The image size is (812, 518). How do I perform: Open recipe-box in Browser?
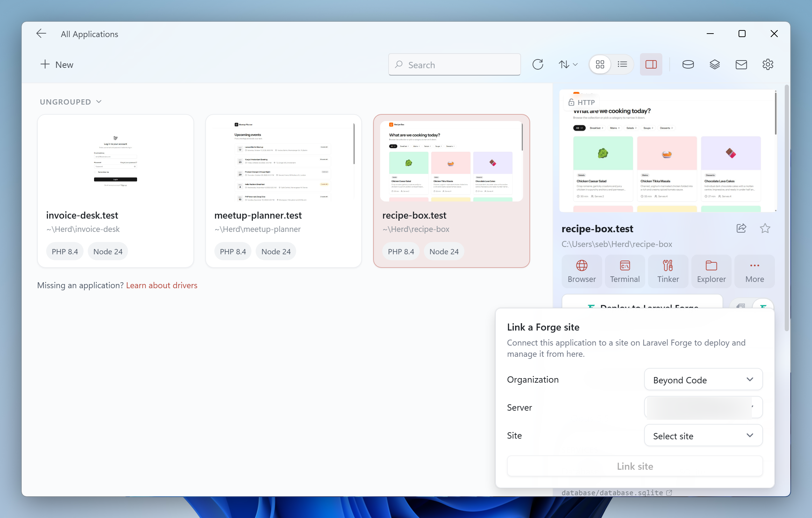(x=582, y=271)
